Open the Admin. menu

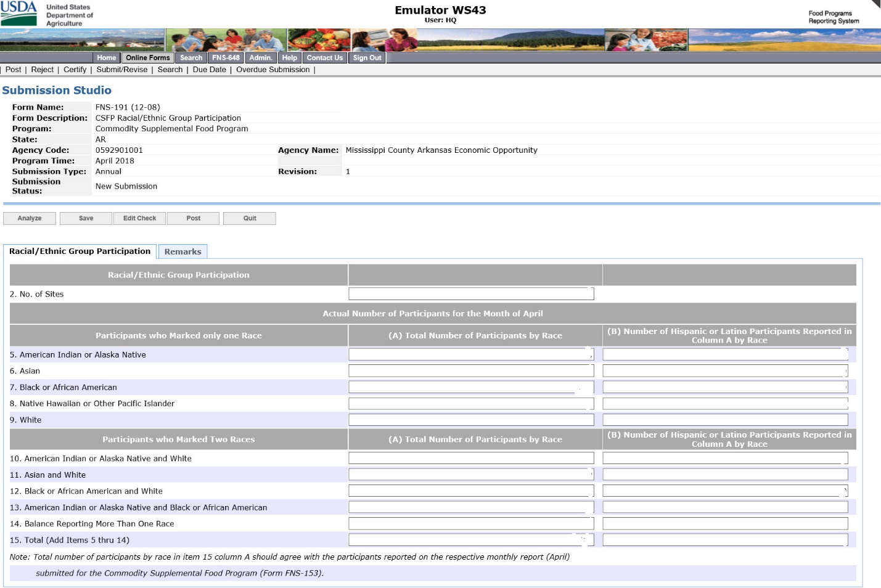(261, 58)
